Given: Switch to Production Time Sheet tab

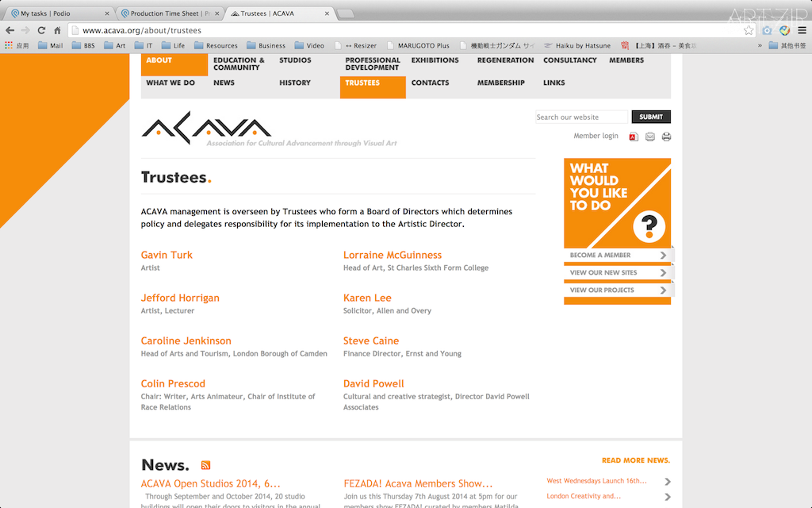Looking at the screenshot, I should 169,13.
